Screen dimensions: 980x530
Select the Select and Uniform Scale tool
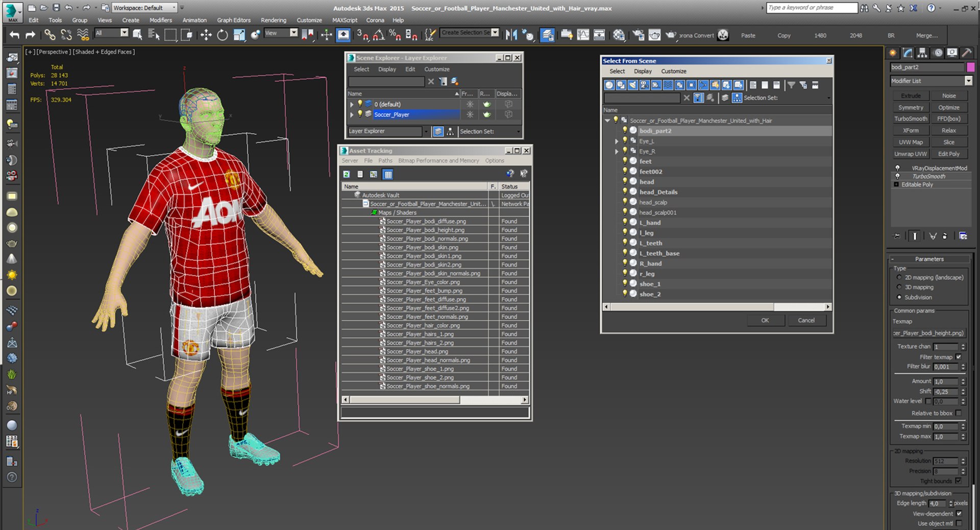pyautogui.click(x=239, y=35)
